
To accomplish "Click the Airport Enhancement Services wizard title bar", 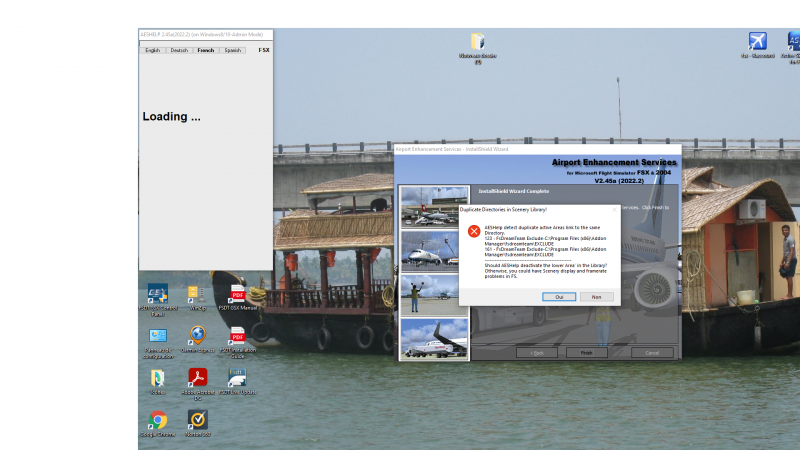I will [x=538, y=149].
